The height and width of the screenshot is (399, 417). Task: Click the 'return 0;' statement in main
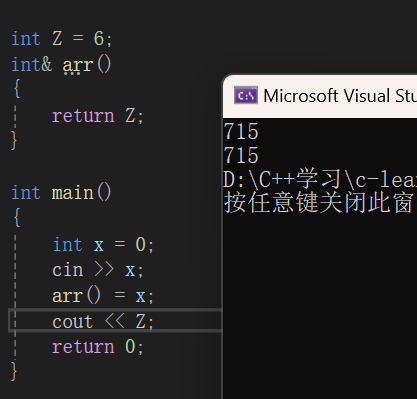pos(98,347)
